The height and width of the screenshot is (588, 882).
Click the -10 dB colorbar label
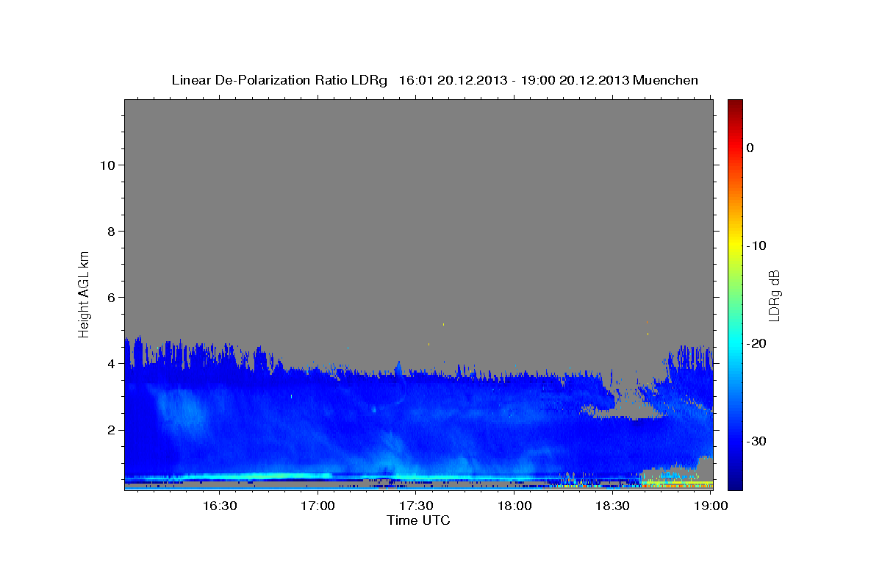pos(756,245)
